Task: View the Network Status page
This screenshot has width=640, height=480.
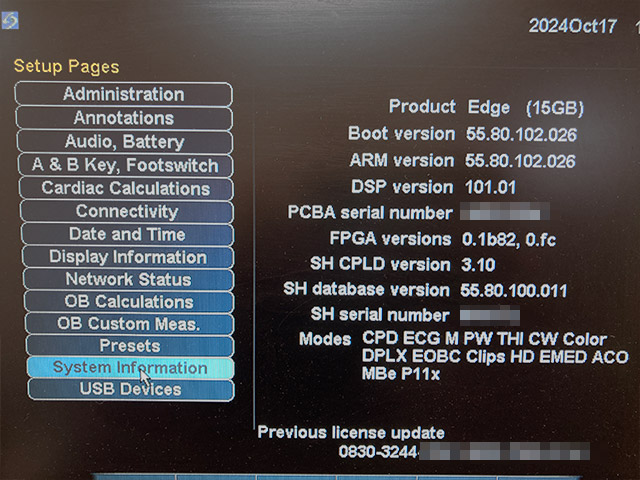Action: [129, 280]
